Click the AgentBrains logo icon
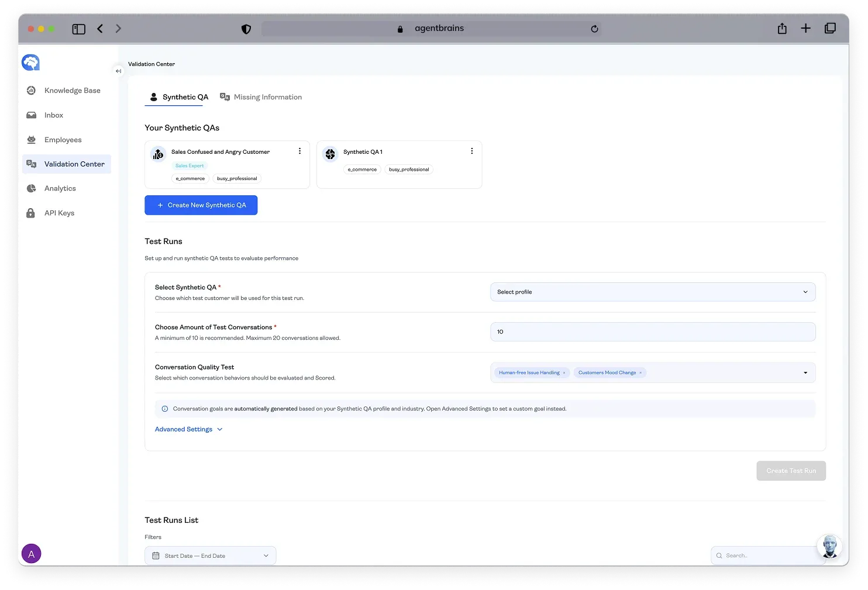This screenshot has height=590, width=868. [30, 62]
